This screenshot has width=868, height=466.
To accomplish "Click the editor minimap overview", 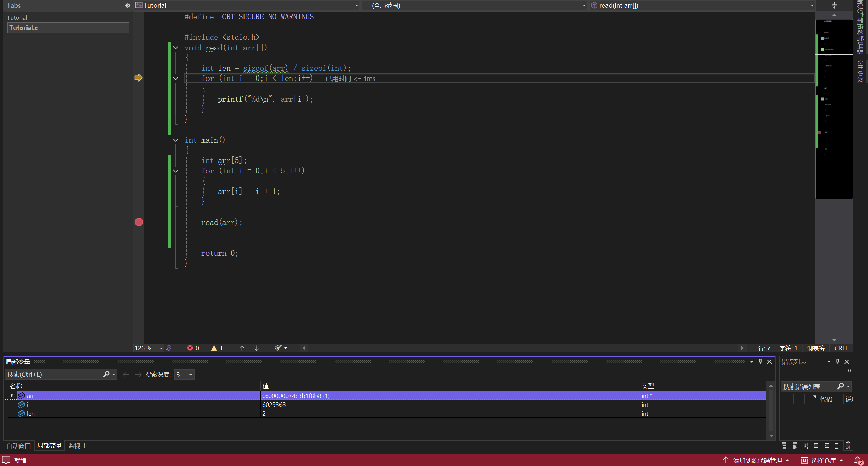I will (834, 109).
